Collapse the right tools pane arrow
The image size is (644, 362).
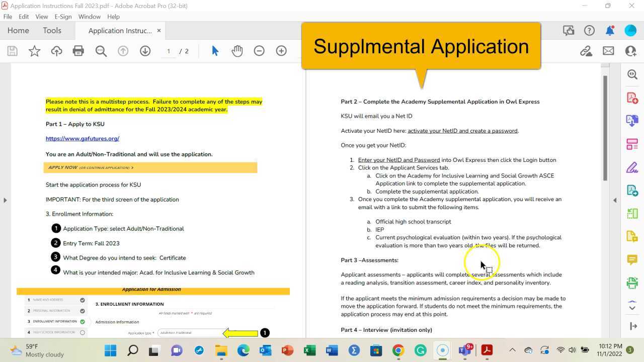click(615, 200)
